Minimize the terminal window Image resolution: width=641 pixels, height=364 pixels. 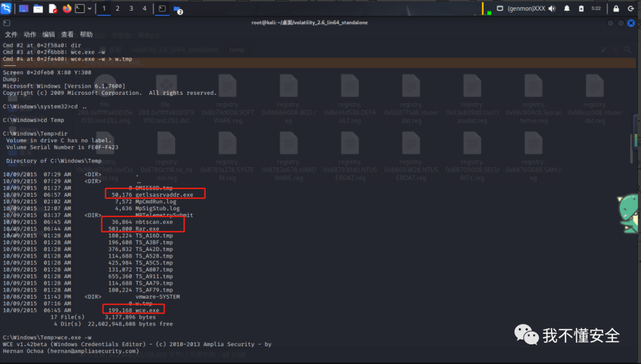(x=610, y=23)
